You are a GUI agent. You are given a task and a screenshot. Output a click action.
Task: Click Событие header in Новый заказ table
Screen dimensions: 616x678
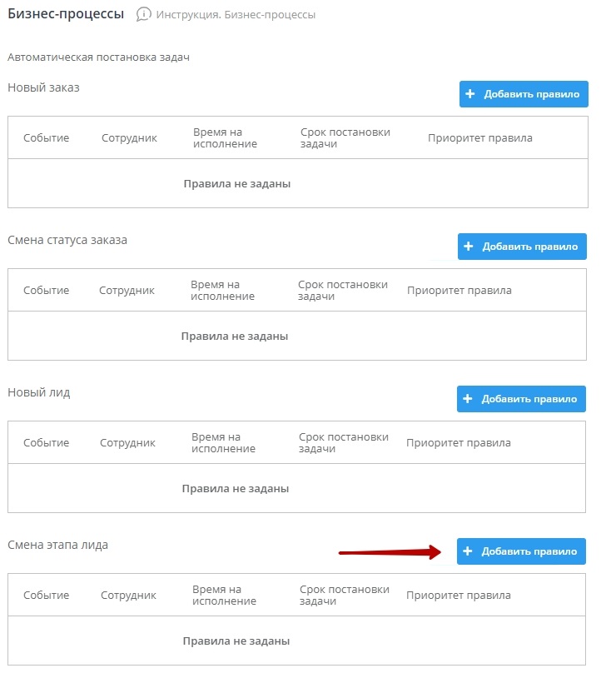47,138
